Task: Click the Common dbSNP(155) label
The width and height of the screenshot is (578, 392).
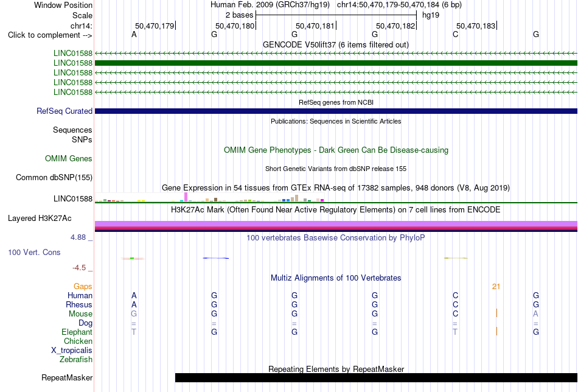Action: 54,177
